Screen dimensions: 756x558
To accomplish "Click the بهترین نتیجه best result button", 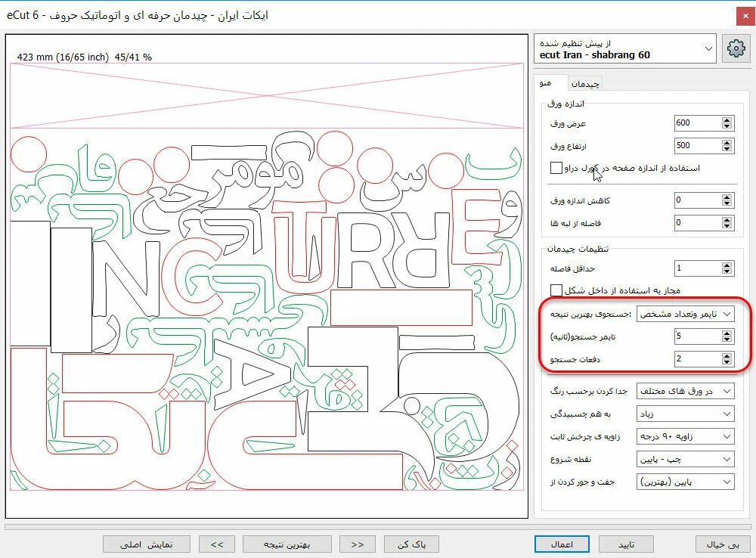I will 287,544.
